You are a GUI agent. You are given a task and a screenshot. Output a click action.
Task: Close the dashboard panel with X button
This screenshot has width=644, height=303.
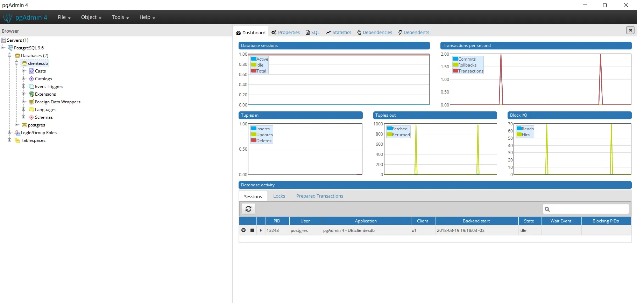click(630, 30)
